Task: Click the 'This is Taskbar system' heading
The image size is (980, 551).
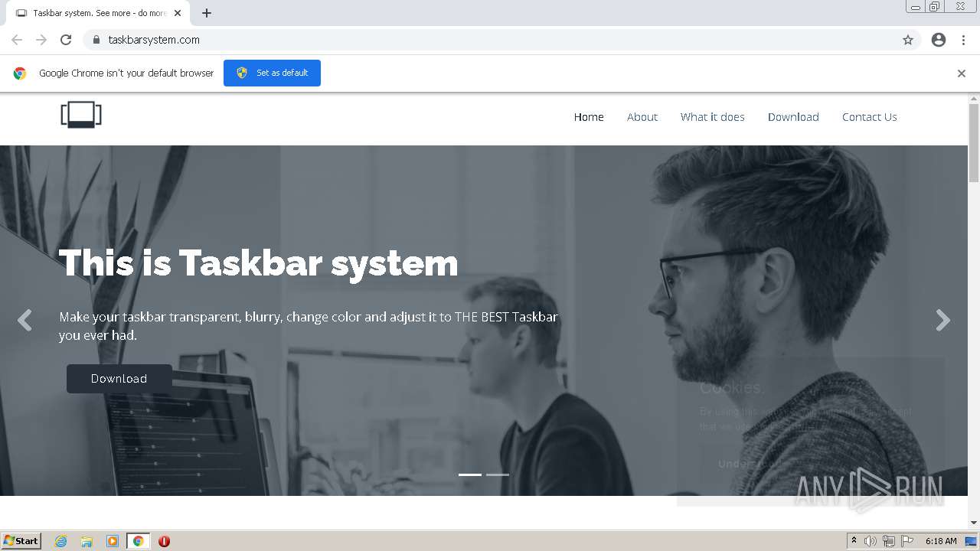Action: (258, 263)
